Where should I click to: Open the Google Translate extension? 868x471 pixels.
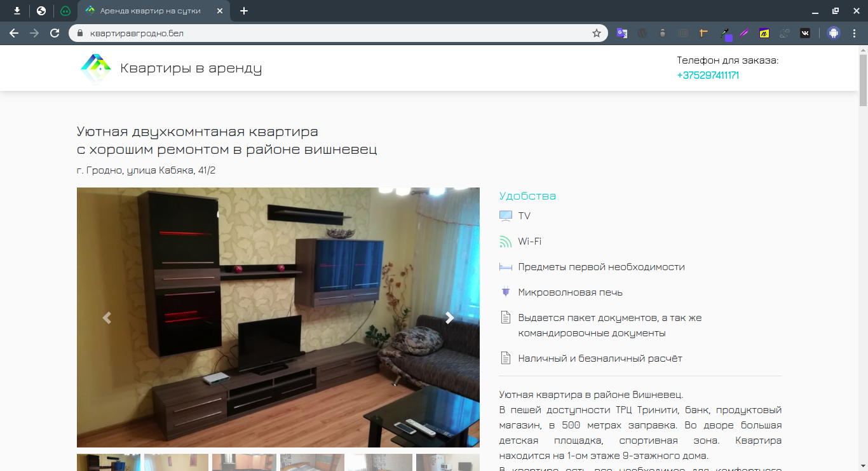click(622, 33)
